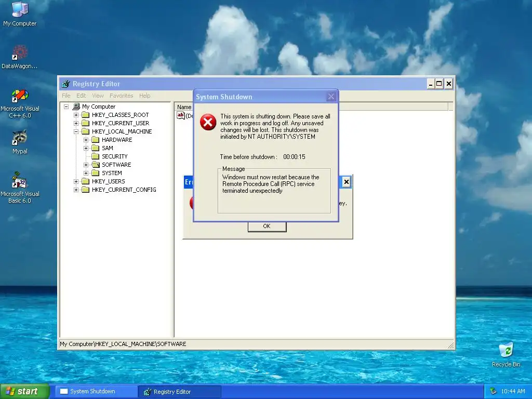Select the My Computer root node icon
The width and height of the screenshot is (532, 399).
[76, 107]
